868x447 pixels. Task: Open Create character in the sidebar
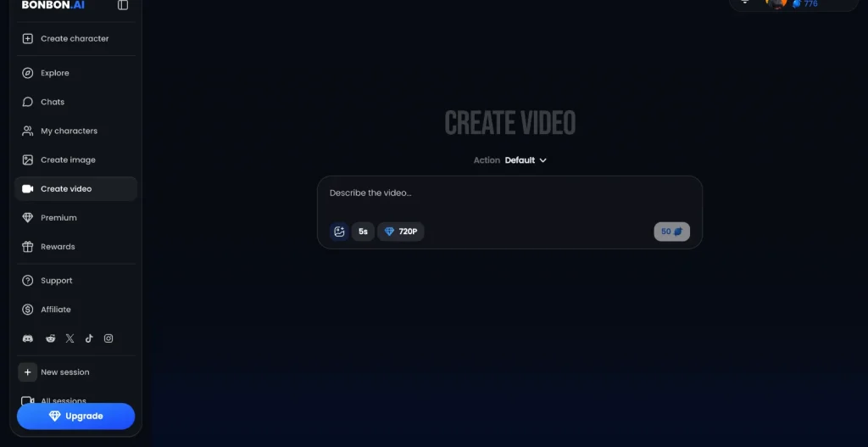click(x=75, y=39)
